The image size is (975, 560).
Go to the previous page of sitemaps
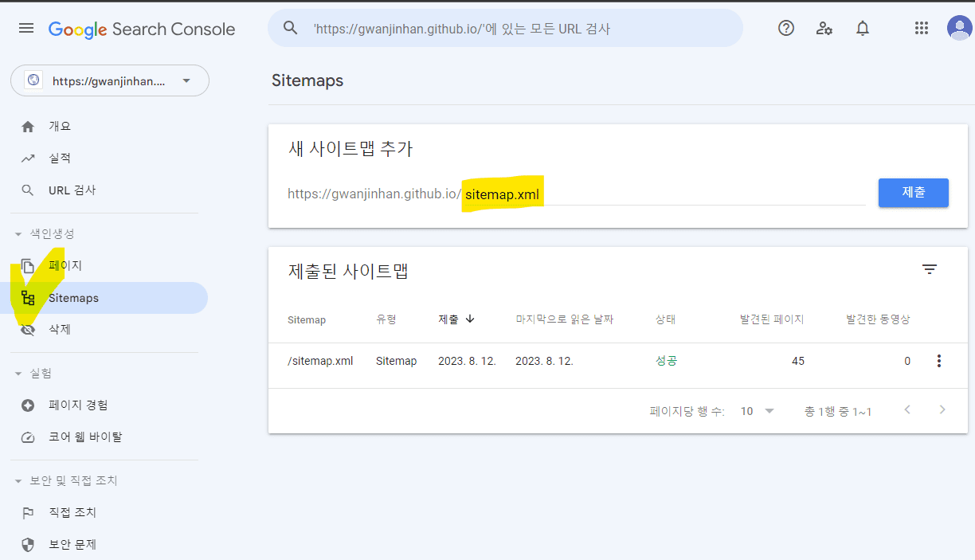coord(907,410)
